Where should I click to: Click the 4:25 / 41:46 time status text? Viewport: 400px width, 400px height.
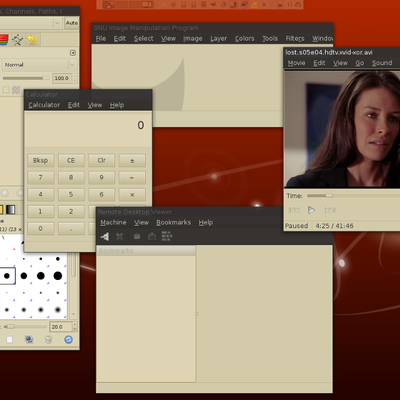pos(334,226)
